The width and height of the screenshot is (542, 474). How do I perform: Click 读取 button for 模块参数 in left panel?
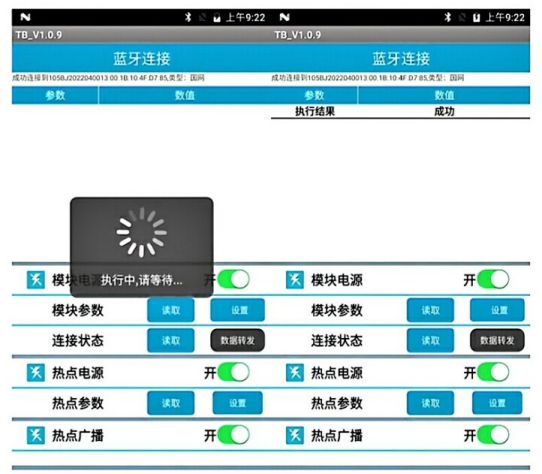tap(171, 310)
